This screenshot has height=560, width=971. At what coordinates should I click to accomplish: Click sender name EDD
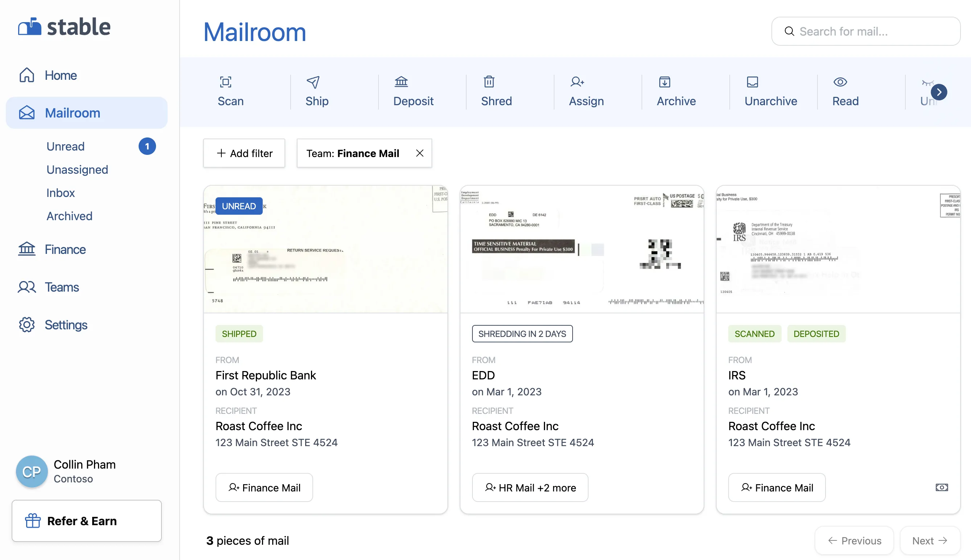click(x=483, y=375)
